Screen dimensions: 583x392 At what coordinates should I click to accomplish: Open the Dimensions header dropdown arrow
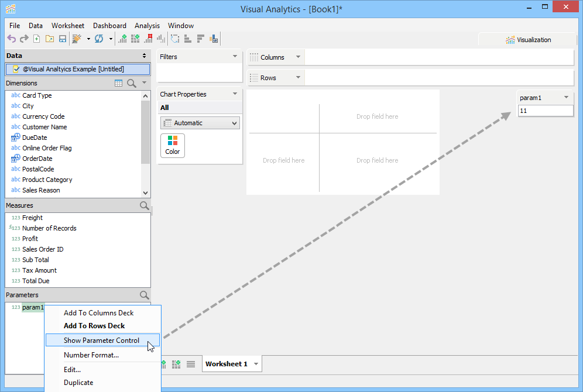click(144, 82)
